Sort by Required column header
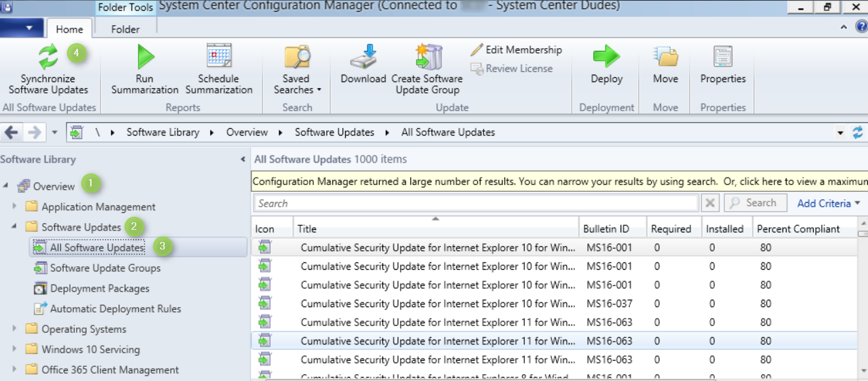868x381 pixels. pos(674,228)
